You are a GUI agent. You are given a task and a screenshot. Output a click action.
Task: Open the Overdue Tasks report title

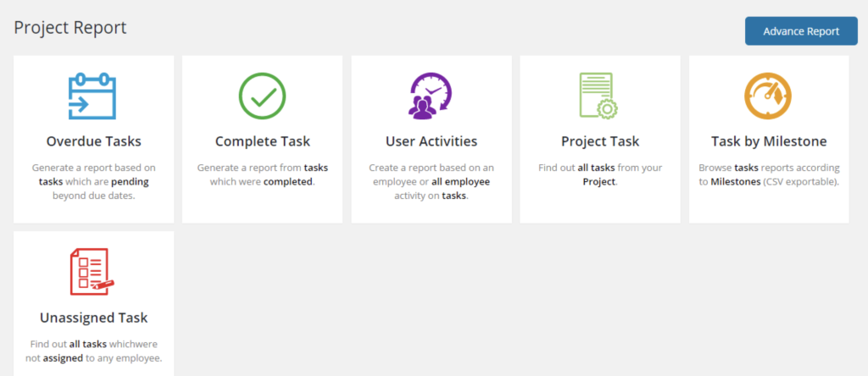[93, 141]
